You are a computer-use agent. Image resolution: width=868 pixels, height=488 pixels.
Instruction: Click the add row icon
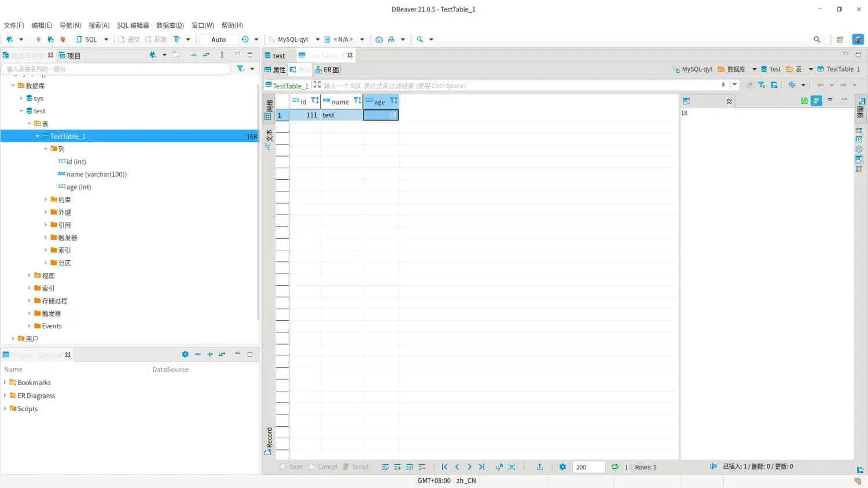tap(397, 467)
